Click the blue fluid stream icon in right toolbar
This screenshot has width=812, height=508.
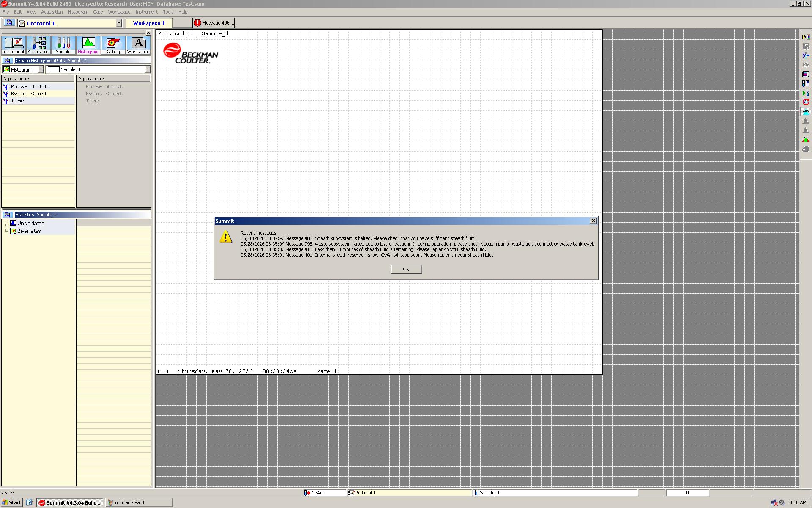click(x=806, y=55)
